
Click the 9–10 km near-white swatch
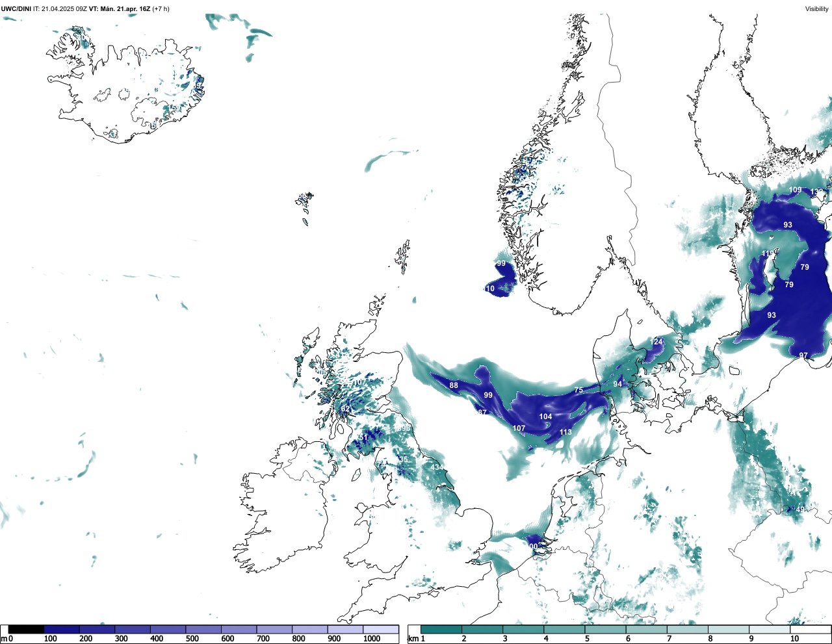[x=769, y=629]
